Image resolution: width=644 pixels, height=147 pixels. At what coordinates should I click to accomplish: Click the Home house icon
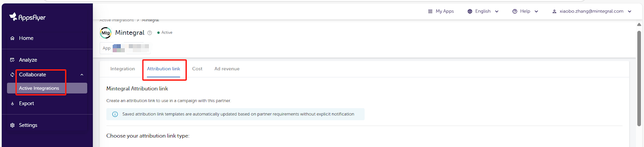point(12,38)
